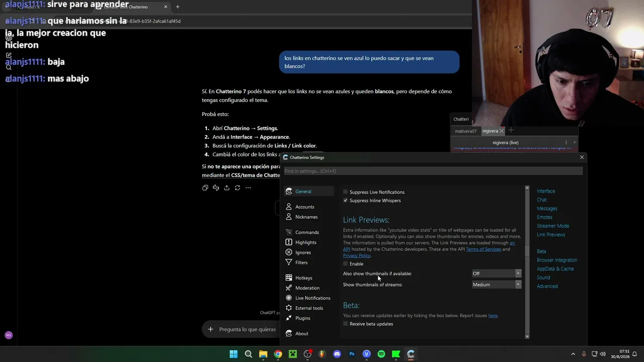
Task: Open the volume control in system tray
Action: click(x=603, y=354)
